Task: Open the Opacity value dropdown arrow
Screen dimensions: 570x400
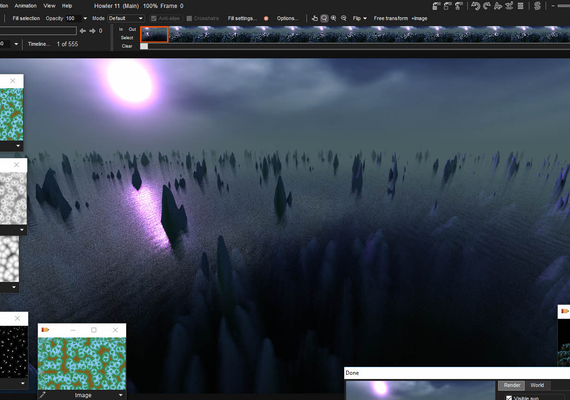Action: [x=85, y=18]
